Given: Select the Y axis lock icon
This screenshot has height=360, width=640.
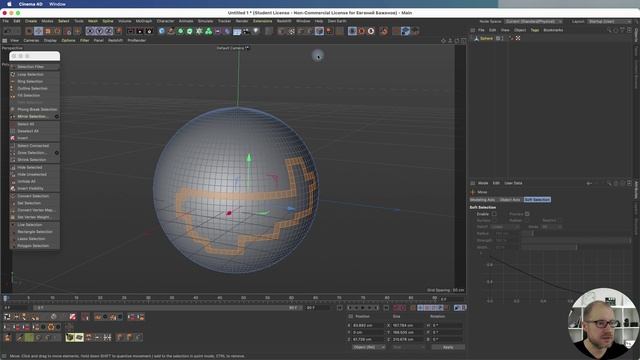Looking at the screenshot, I should tap(100, 31).
